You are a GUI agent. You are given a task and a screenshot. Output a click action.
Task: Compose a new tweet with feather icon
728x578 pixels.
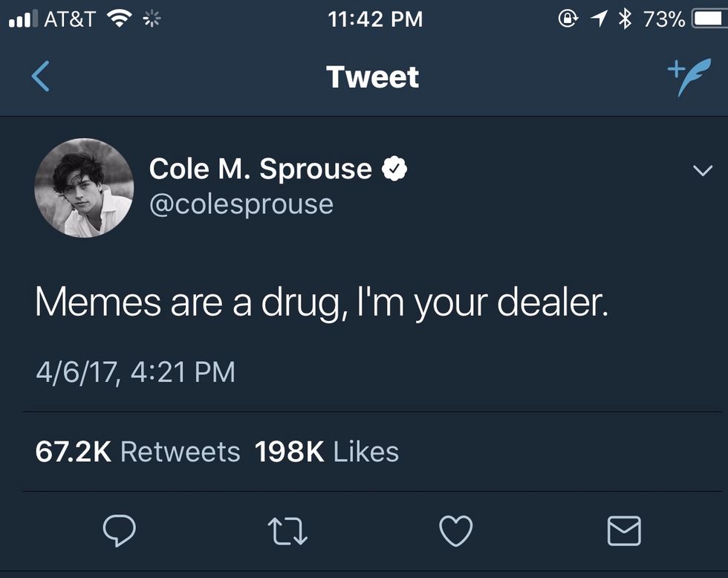coord(689,77)
